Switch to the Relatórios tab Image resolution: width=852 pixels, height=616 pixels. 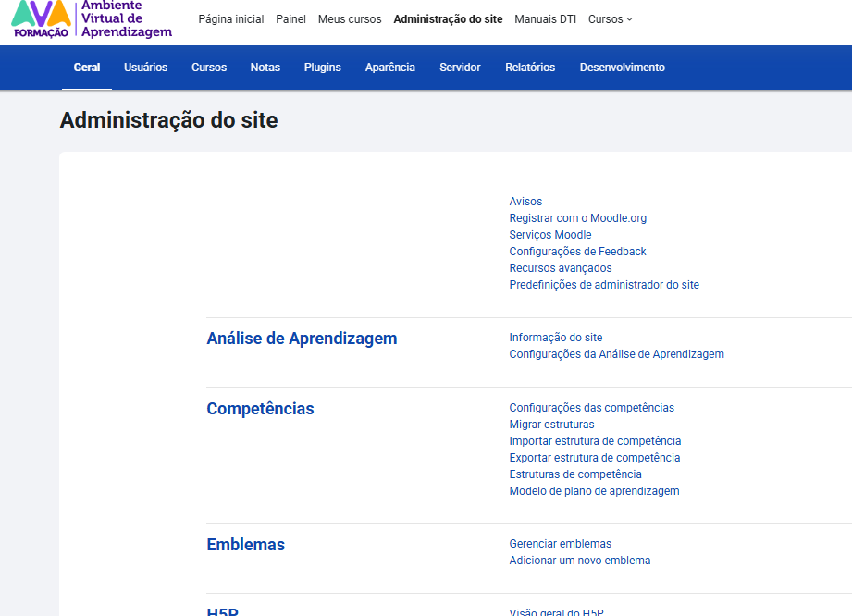(x=530, y=68)
